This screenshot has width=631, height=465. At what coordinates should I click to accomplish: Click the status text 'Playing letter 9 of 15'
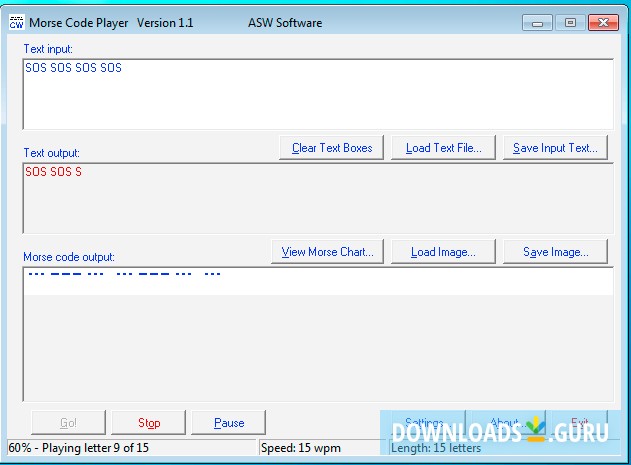(x=95, y=448)
